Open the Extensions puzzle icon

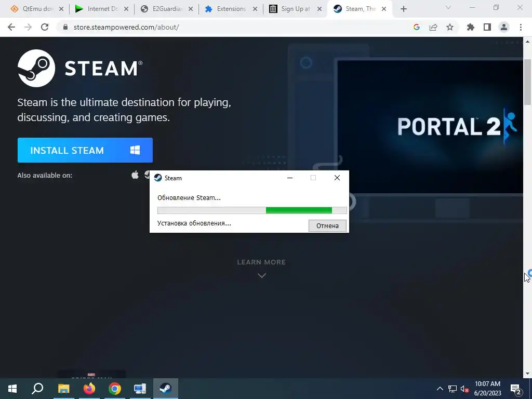(471, 27)
